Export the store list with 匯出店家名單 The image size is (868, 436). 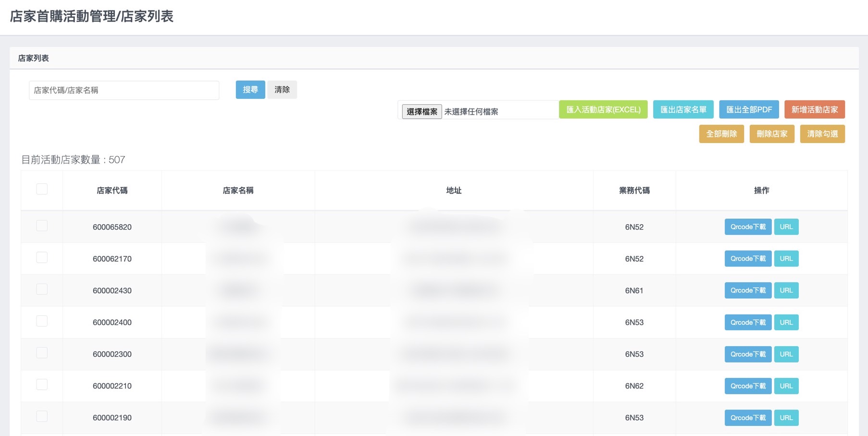[x=683, y=109]
